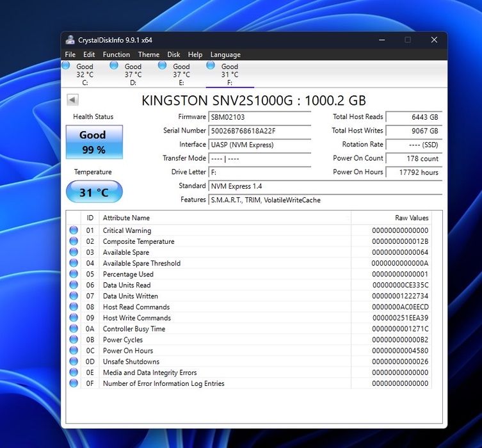Click the Attribute Name column header
The image size is (482, 448).
(225, 218)
